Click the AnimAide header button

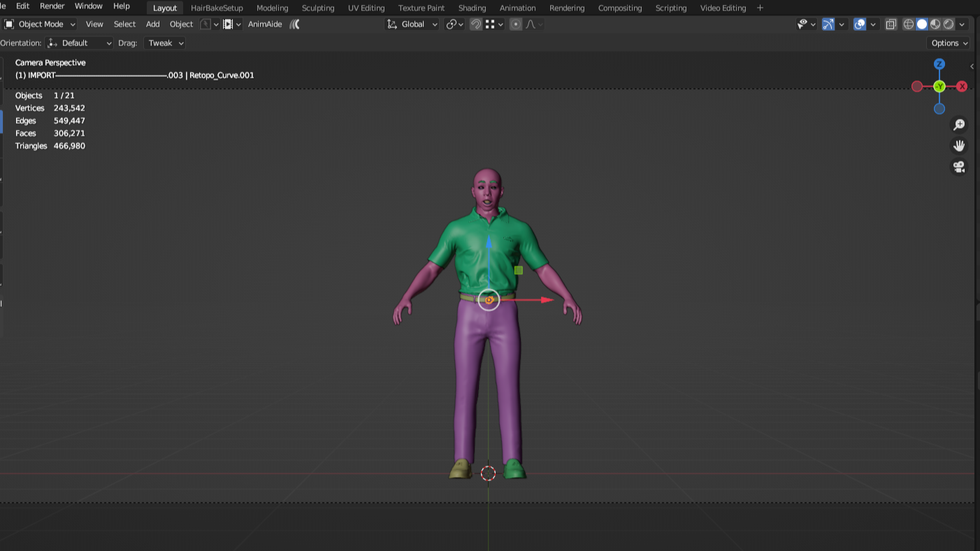[265, 24]
